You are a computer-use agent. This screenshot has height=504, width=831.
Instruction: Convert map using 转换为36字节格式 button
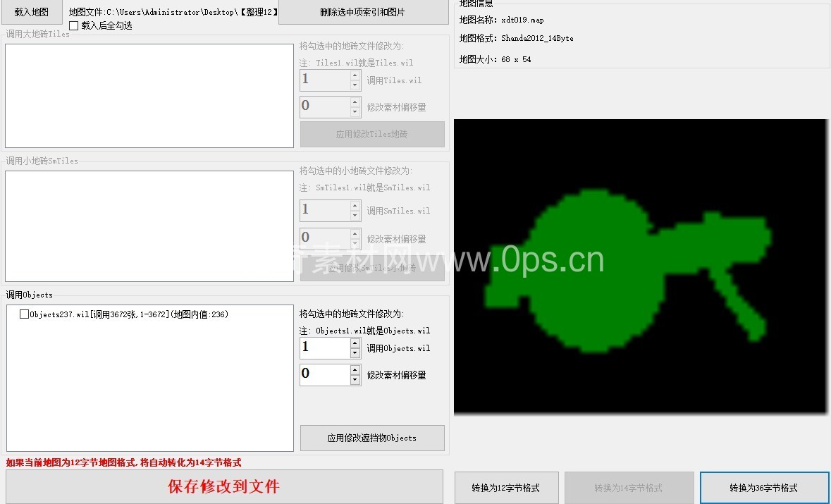(x=763, y=488)
